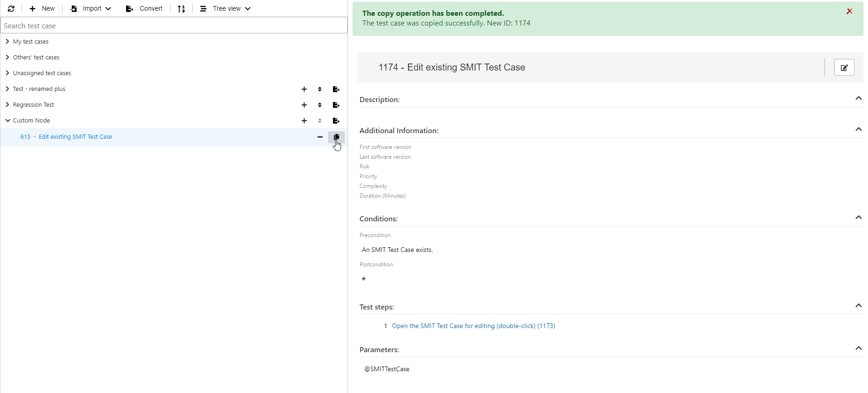Click the remove (minus) icon on test case 615
This screenshot has width=868, height=393.
pos(320,137)
